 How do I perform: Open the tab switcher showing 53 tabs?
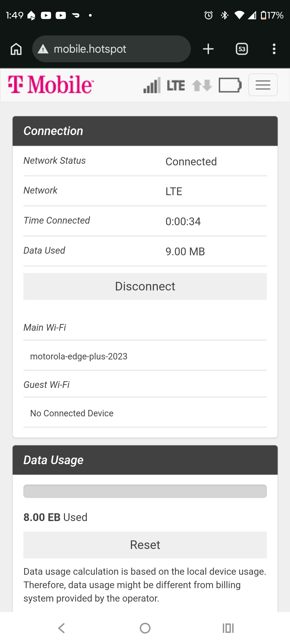tap(242, 49)
